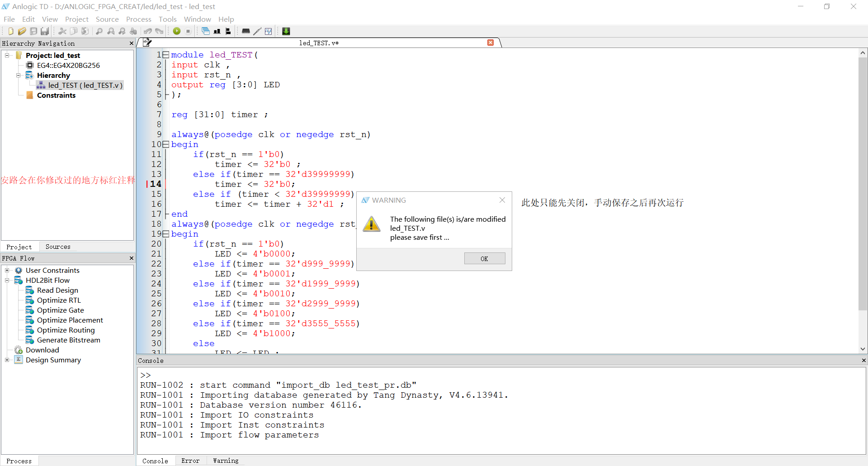Click the green Run flow button
Screen dimensions: 868x466
[x=177, y=31]
